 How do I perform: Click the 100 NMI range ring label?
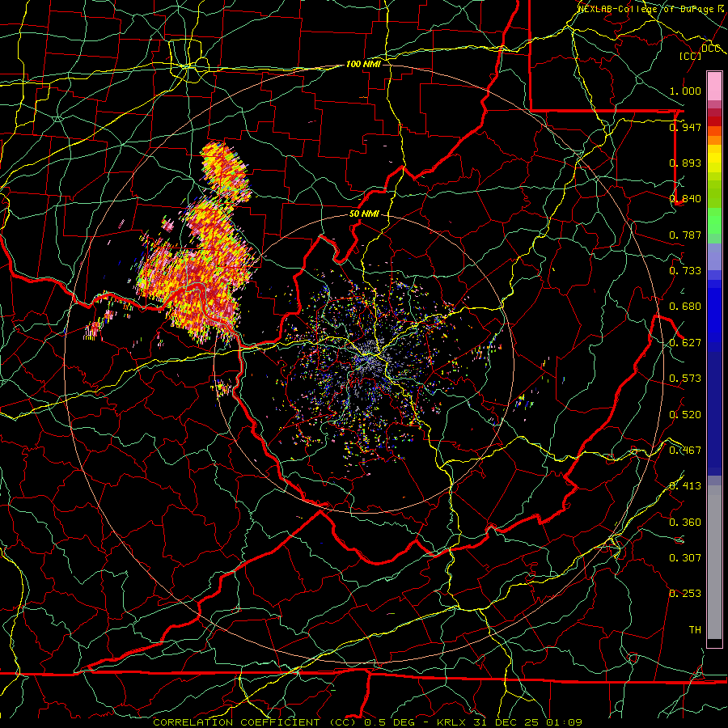coord(363,64)
